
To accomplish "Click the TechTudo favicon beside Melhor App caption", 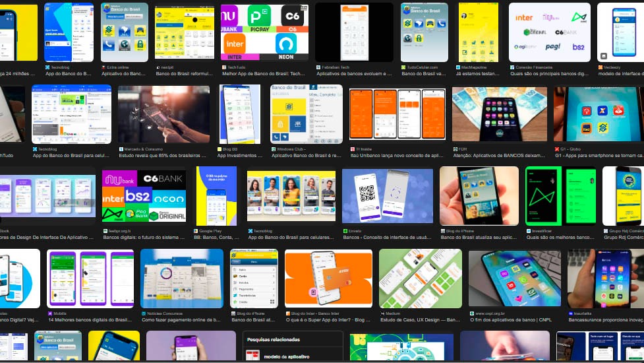I will (x=224, y=67).
